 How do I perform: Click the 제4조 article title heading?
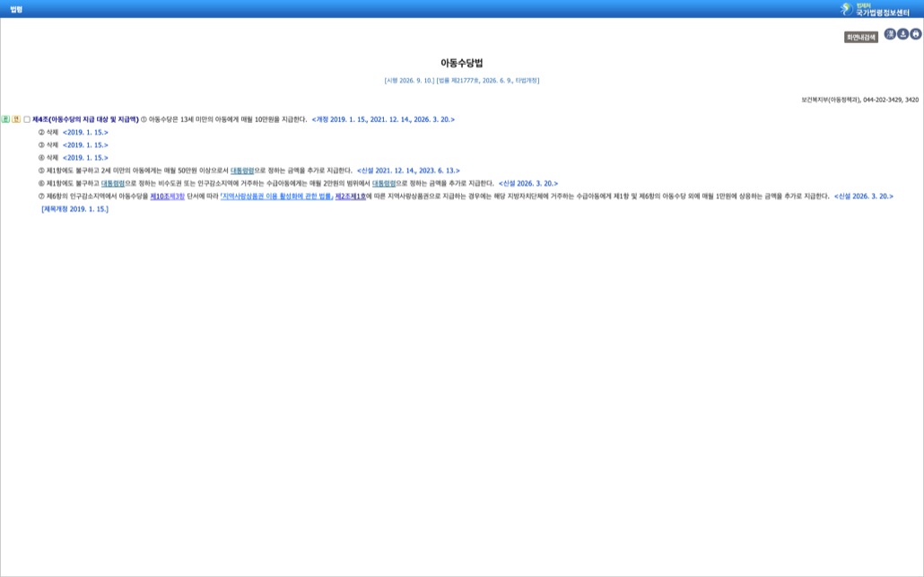point(85,119)
